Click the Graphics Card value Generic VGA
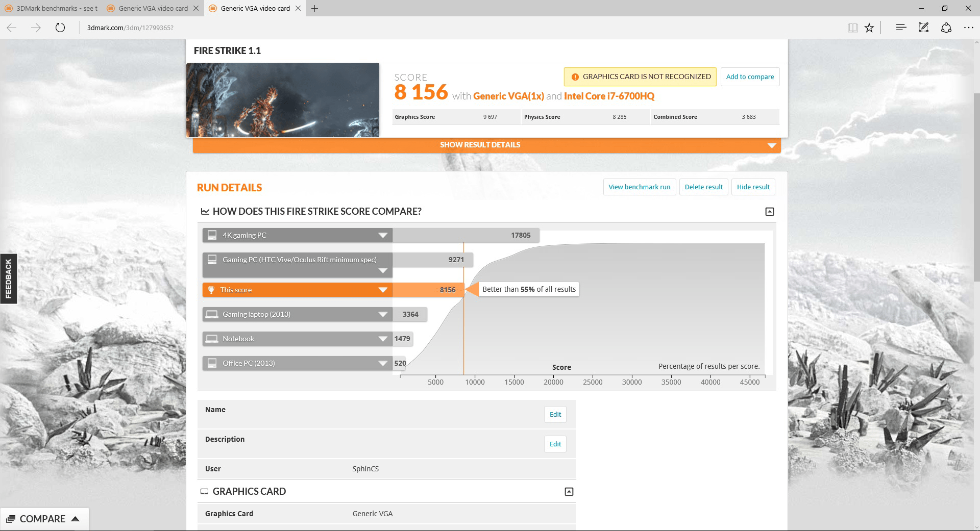Image resolution: width=980 pixels, height=531 pixels. pyautogui.click(x=373, y=514)
